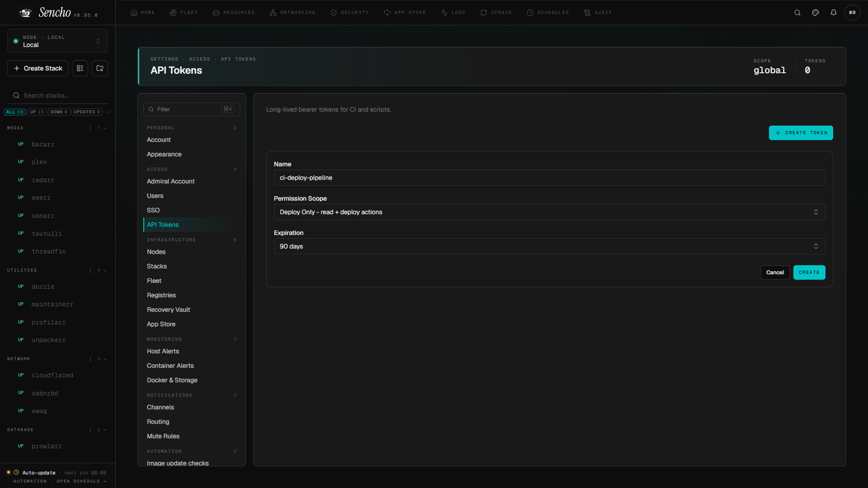Open the search magnifier in top bar
This screenshot has width=868, height=488.
coord(797,13)
